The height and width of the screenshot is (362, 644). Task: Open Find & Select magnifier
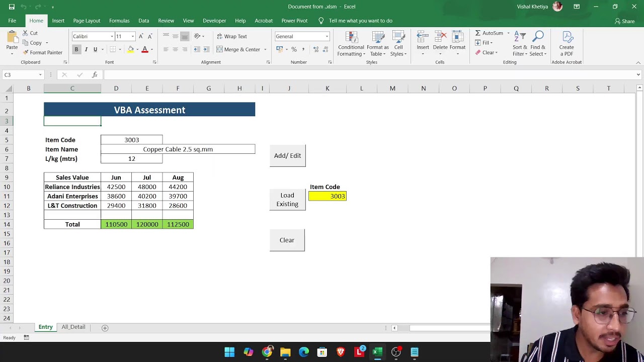538,37
